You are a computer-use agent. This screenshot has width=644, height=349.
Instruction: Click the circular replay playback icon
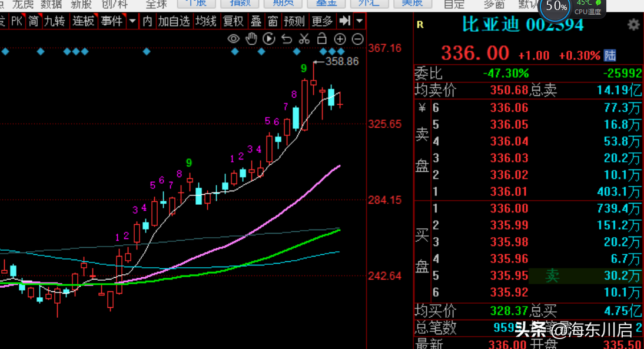tap(268, 39)
